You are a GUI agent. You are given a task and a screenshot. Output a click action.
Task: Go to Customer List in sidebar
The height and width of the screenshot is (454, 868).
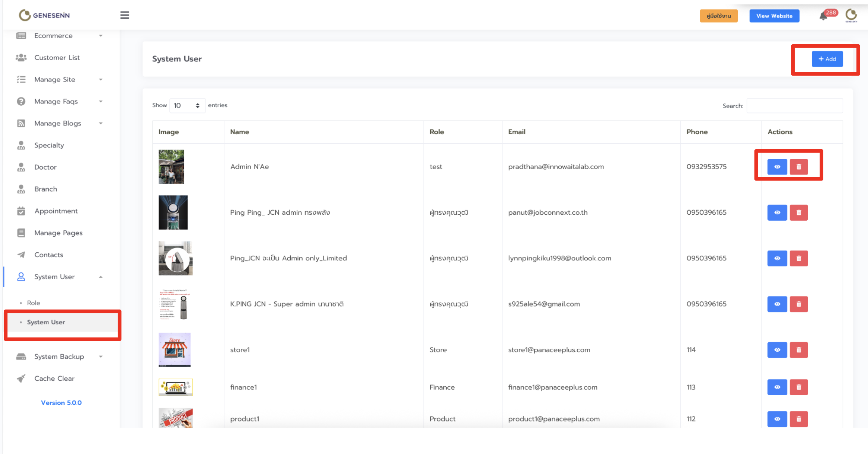point(57,58)
